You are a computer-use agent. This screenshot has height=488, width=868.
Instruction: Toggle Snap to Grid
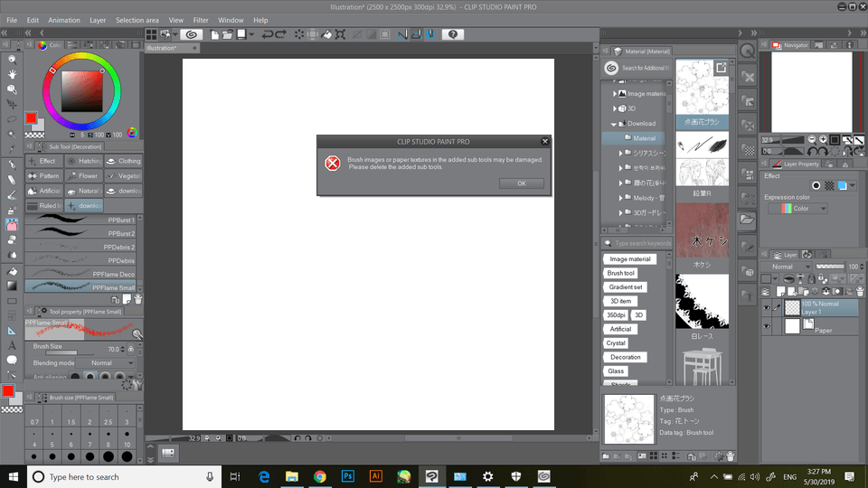430,34
